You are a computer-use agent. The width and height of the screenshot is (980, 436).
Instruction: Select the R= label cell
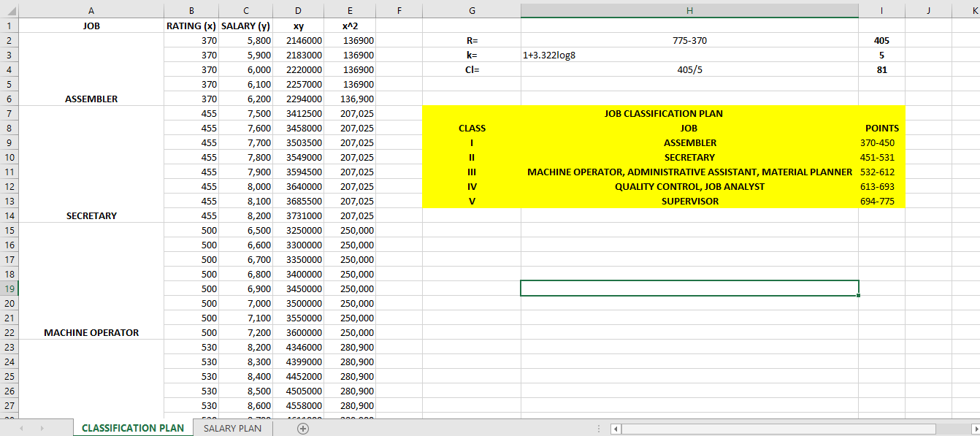(472, 40)
